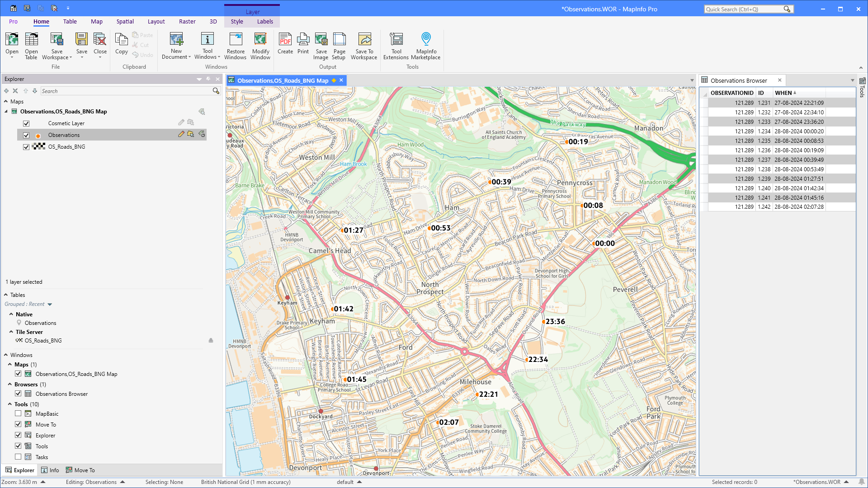868x488 pixels.
Task: Click the Copy icon in Clipboard group
Action: point(122,43)
